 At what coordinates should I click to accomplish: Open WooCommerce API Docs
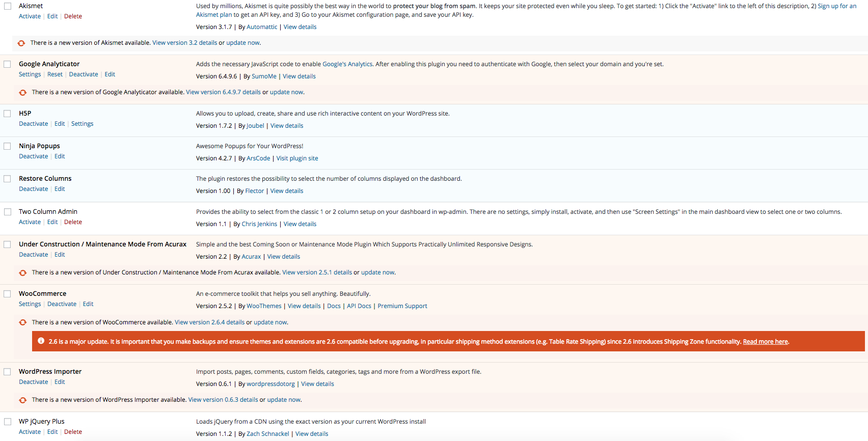click(359, 306)
